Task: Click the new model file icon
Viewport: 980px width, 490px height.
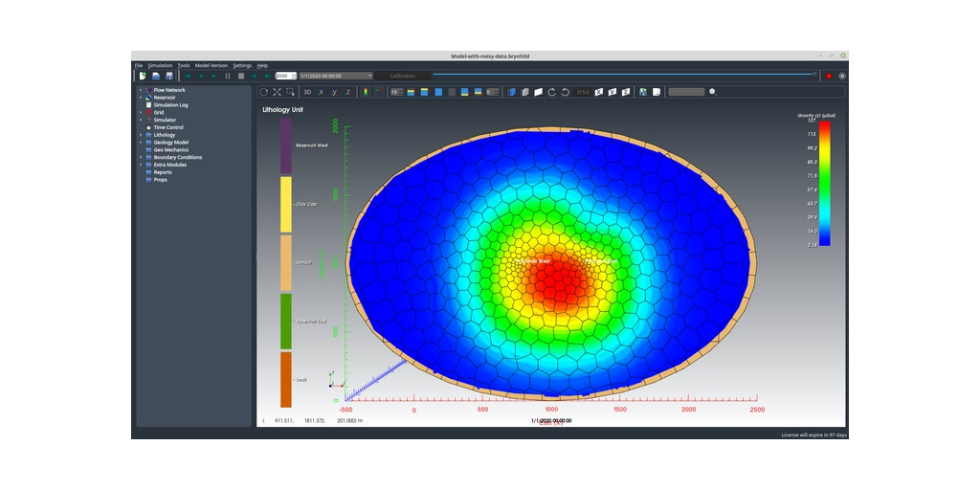Action: coord(143,76)
